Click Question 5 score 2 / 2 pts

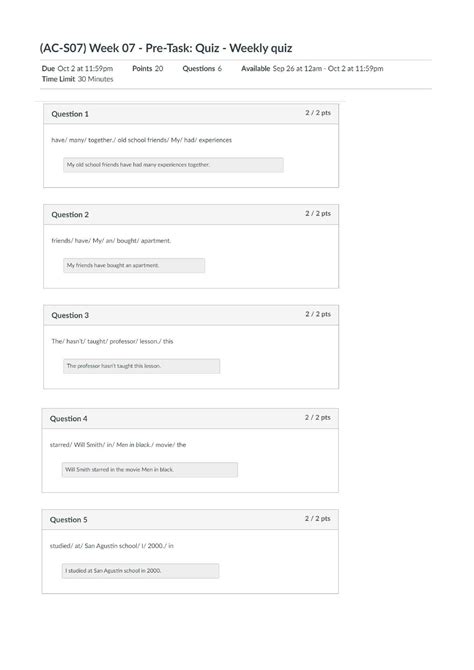coord(318,518)
